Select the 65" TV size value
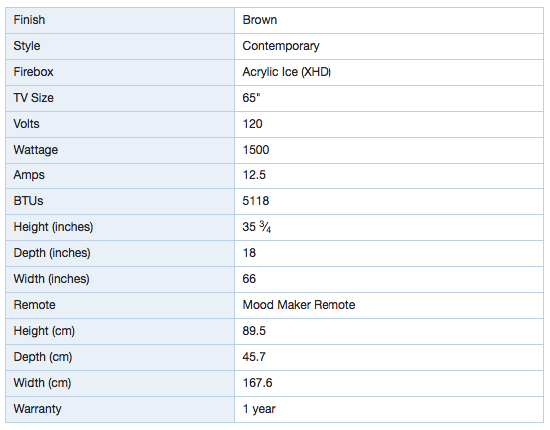550x430 pixels. point(251,98)
